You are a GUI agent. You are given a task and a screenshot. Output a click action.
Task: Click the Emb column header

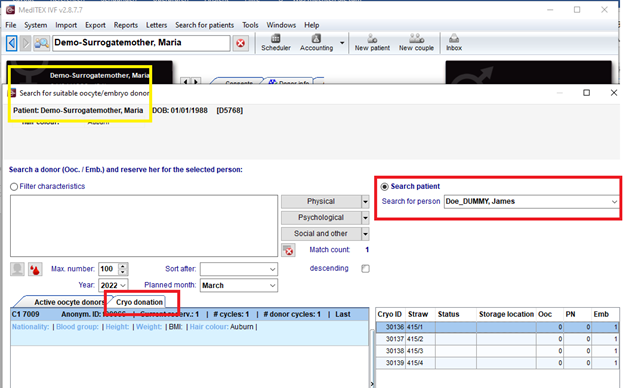[605, 315]
